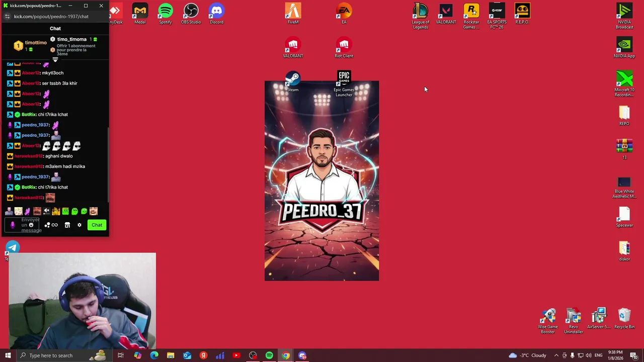644x362 pixels.
Task: Switch to Google Chrome in taskbar
Action: tap(286, 355)
